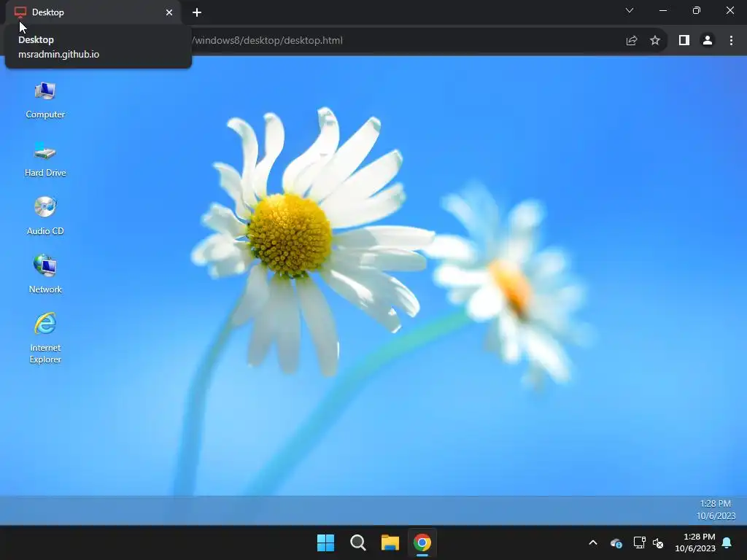Minimize the Chrome window

tap(663, 10)
